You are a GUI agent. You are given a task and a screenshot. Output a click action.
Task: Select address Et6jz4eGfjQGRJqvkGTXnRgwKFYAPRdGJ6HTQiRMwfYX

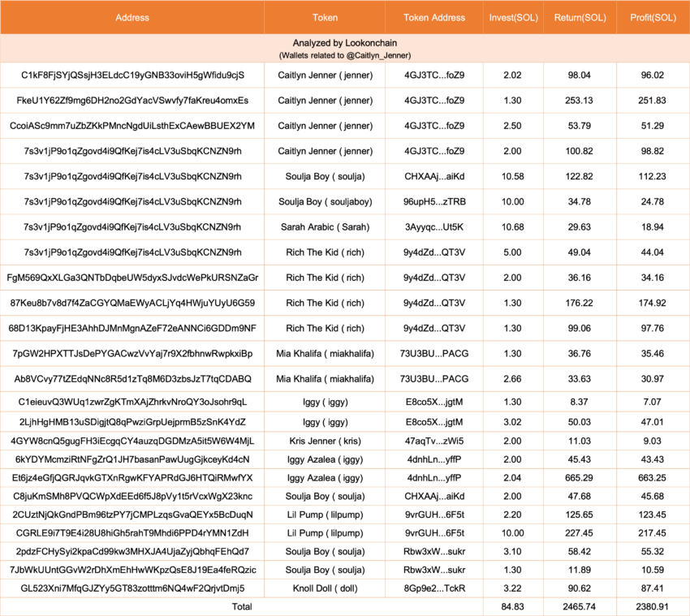(x=132, y=478)
